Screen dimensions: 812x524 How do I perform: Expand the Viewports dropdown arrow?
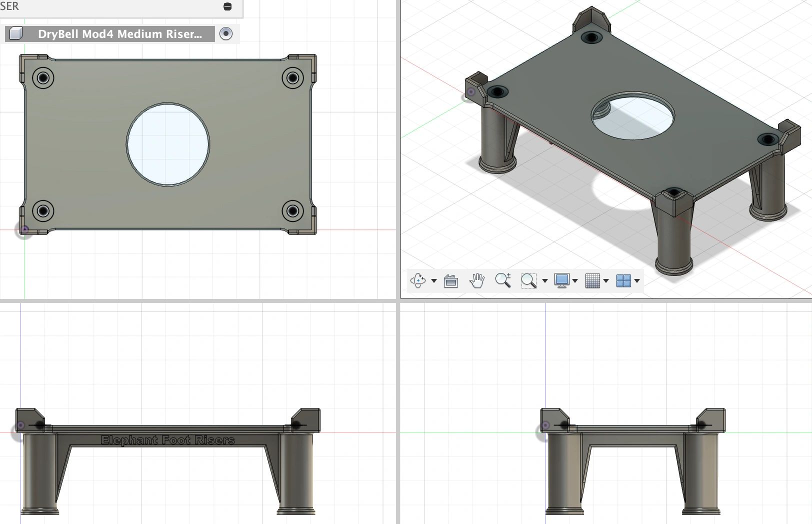[637, 281]
